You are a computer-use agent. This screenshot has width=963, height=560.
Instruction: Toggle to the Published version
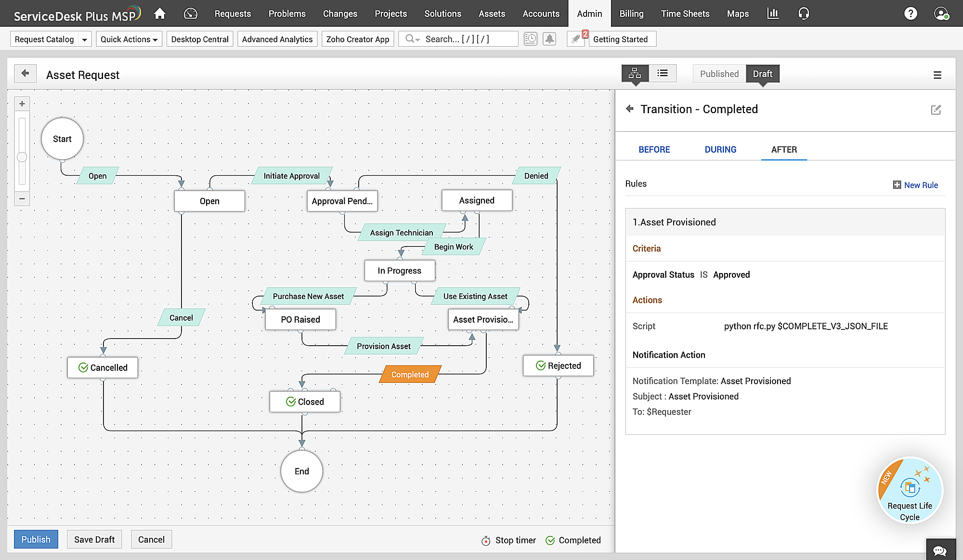(719, 74)
